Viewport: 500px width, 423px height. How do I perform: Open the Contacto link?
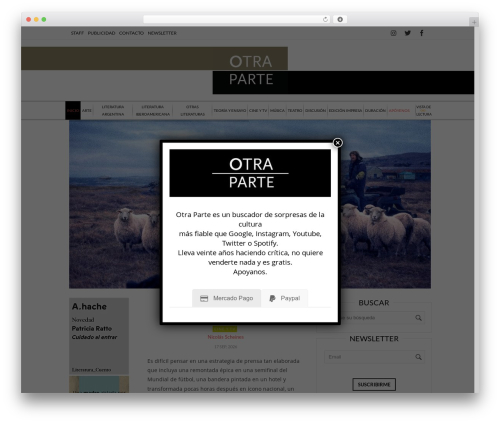[x=131, y=33]
